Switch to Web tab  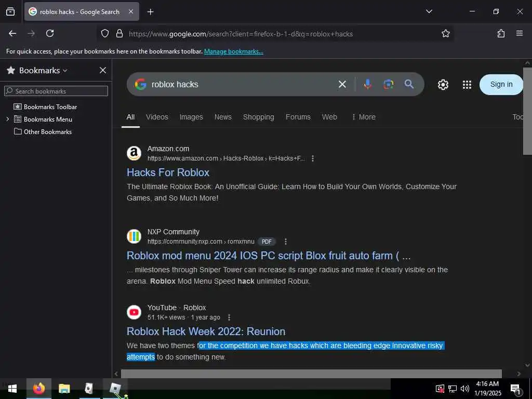[x=329, y=117]
